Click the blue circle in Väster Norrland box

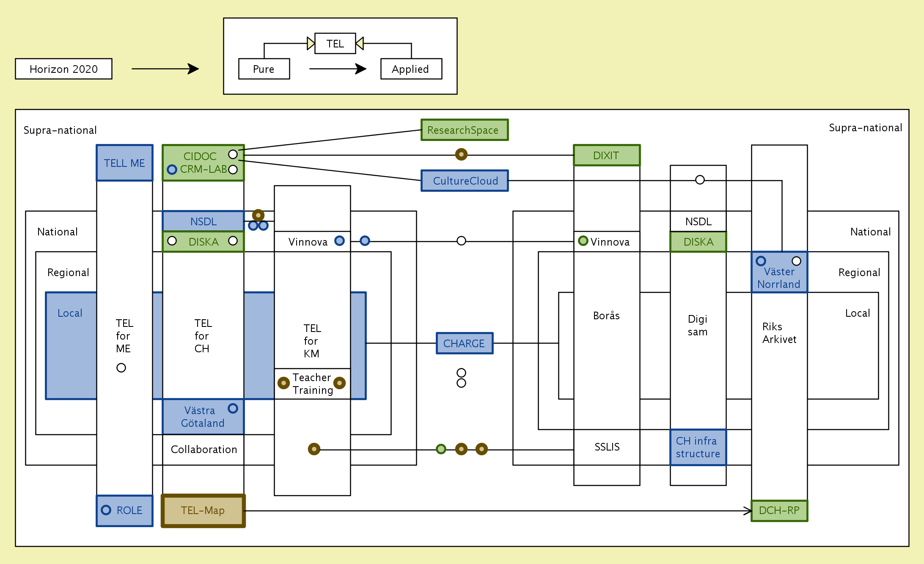761,261
